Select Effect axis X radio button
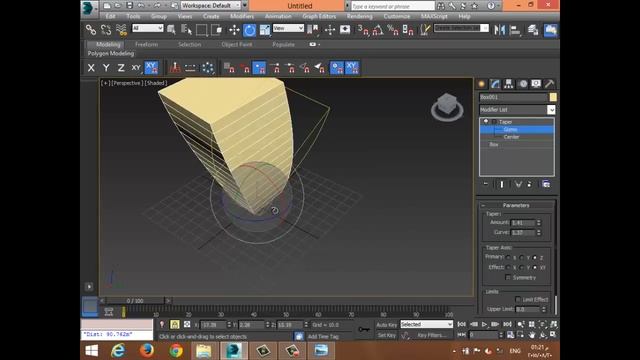 [x=508, y=267]
